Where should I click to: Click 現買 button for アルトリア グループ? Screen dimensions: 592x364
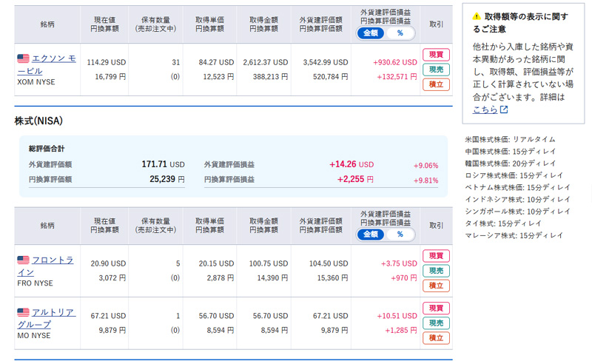point(436,308)
